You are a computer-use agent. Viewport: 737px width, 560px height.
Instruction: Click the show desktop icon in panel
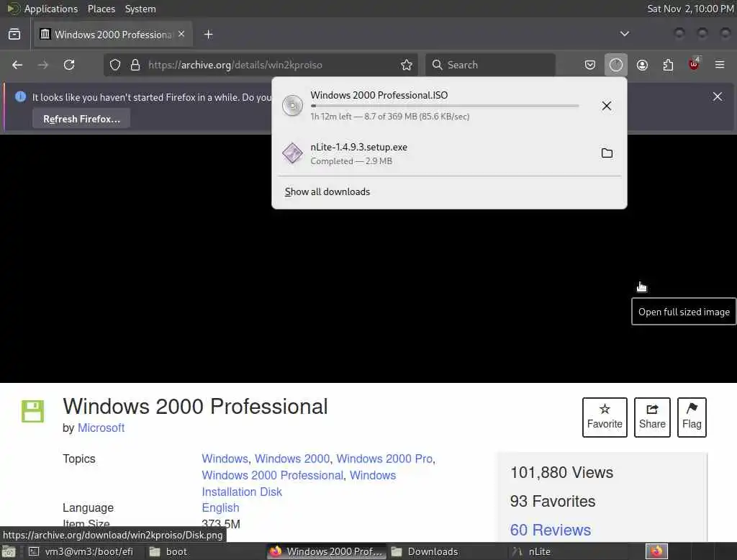(9, 551)
